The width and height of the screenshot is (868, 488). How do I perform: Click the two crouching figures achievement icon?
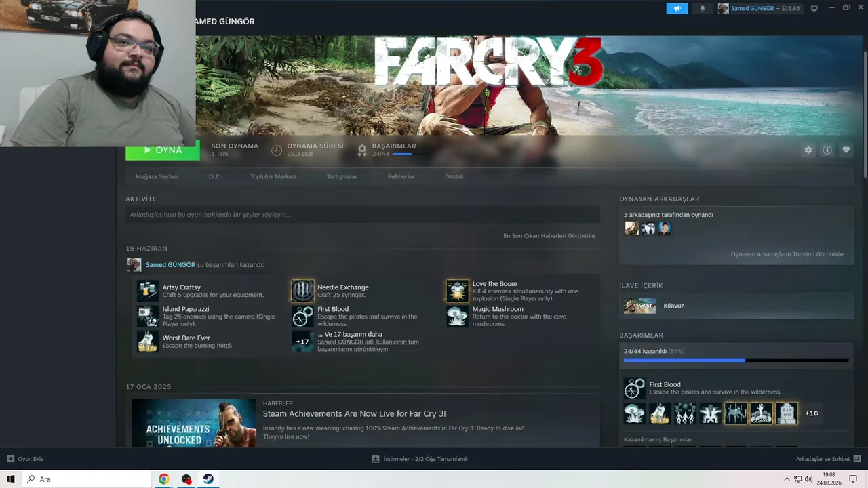point(710,413)
